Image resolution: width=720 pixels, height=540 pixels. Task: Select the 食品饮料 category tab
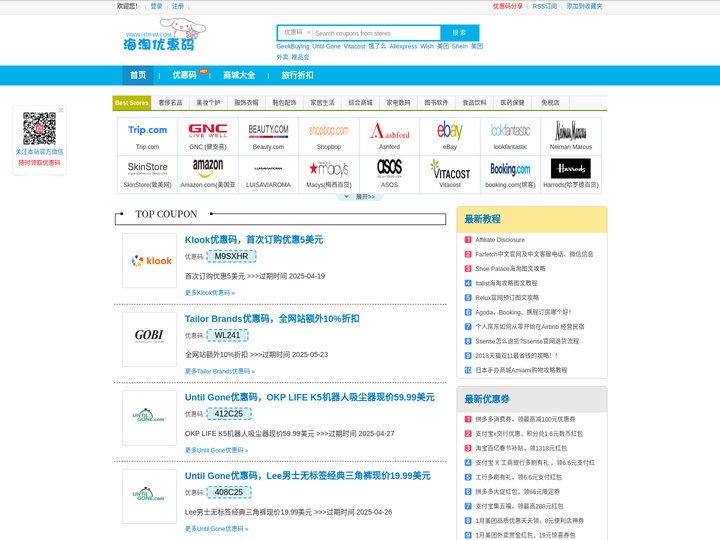click(474, 103)
